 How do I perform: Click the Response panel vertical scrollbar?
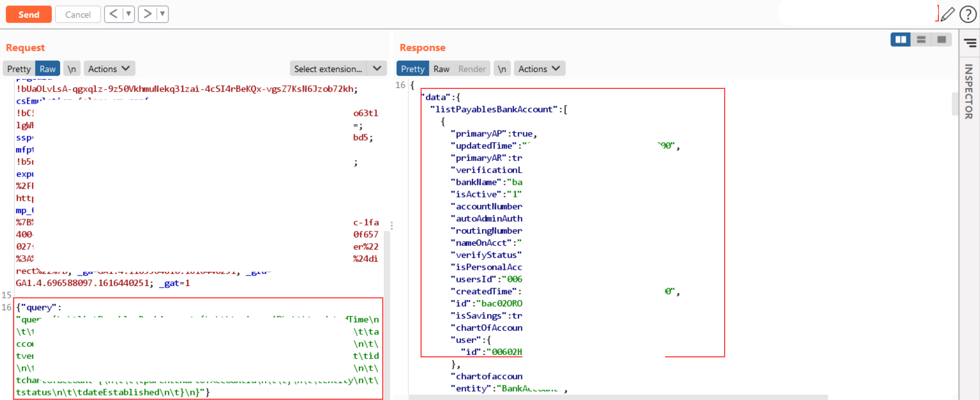[954, 103]
